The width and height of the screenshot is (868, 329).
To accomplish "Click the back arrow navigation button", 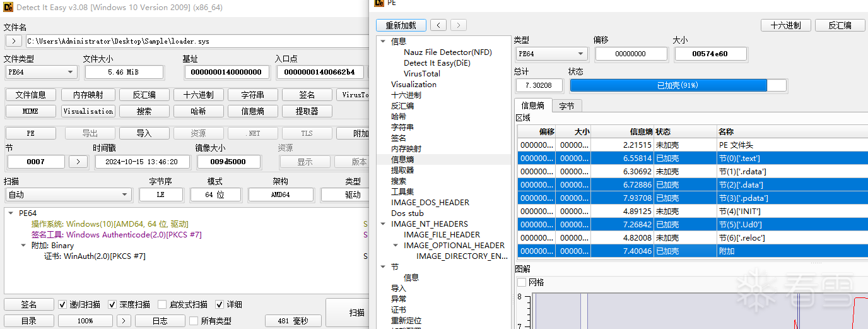I will 438,25.
